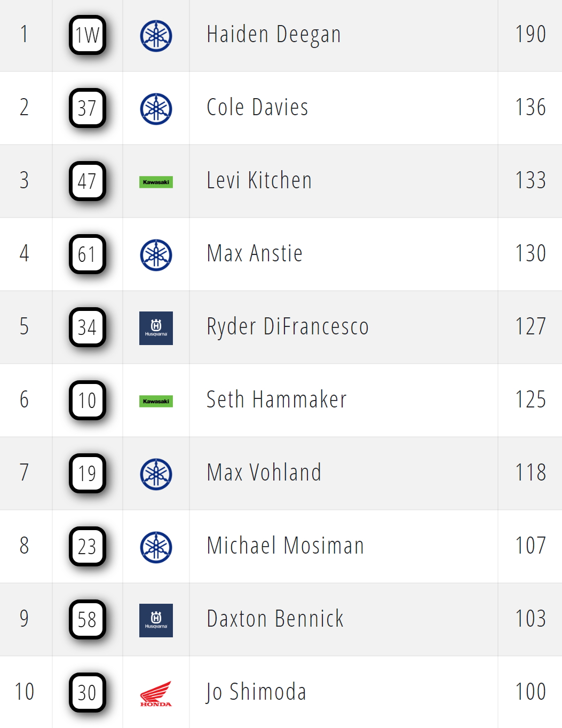Click the Yamaha logo beside Max Vohland
This screenshot has height=728, width=562.
(156, 474)
